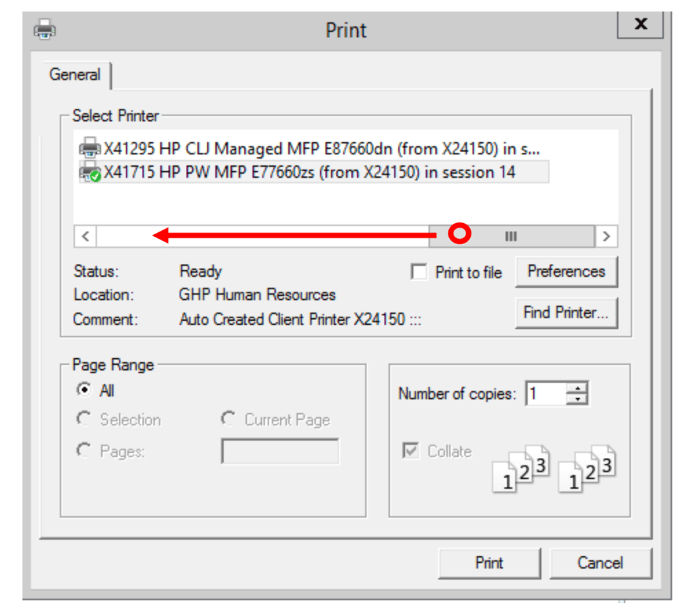Click the down arrow on Number of copies
The height and width of the screenshot is (616, 688).
pyautogui.click(x=576, y=398)
